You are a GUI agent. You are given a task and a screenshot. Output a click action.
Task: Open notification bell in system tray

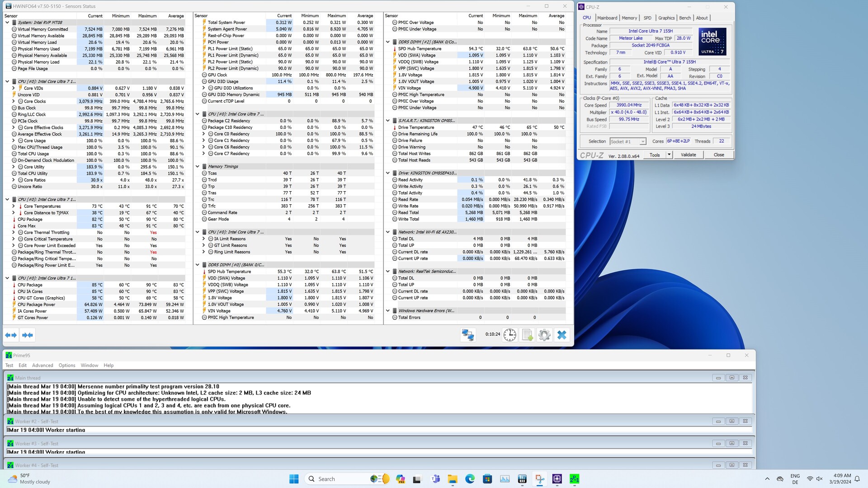pos(857,479)
